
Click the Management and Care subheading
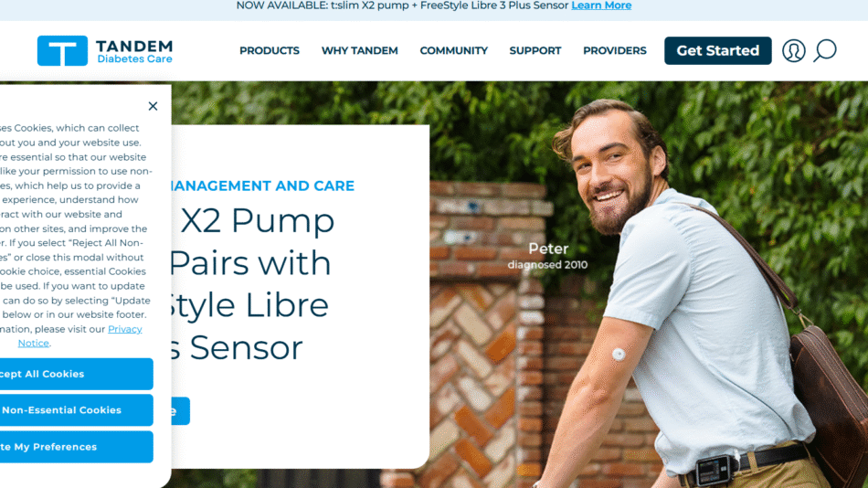(262, 186)
